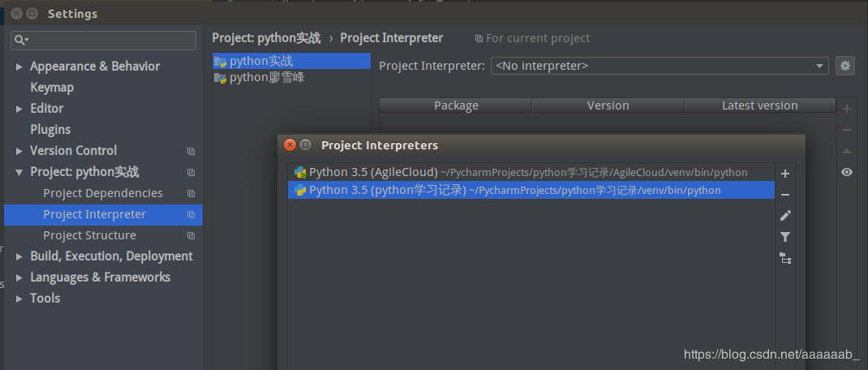
Task: Click the pencil edit interpreter icon
Action: (784, 216)
